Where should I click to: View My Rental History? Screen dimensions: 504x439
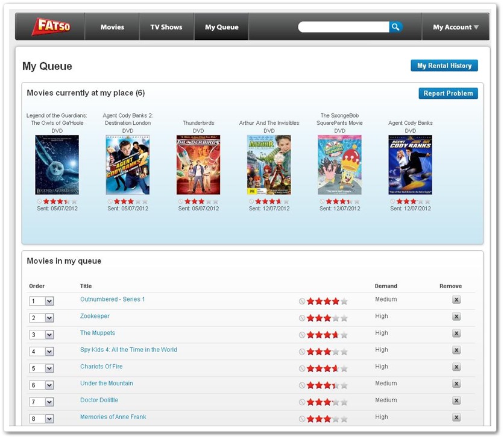click(x=444, y=65)
